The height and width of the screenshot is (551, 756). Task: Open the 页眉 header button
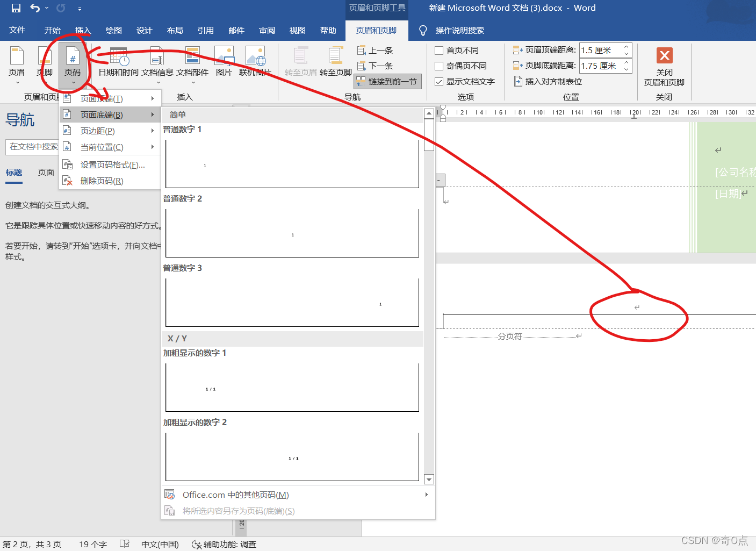[x=17, y=65]
